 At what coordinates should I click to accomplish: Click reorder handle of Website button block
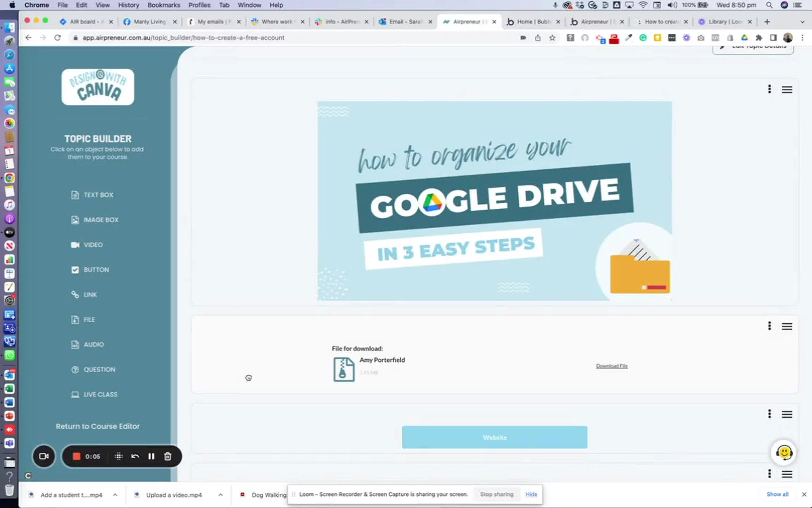click(x=787, y=414)
